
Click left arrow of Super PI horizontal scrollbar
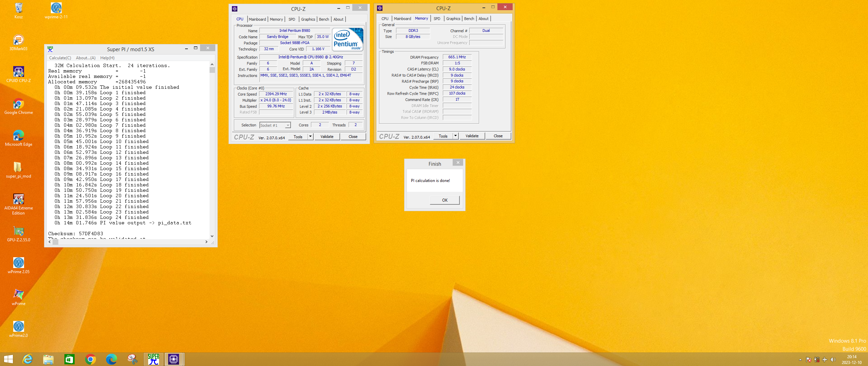point(50,242)
